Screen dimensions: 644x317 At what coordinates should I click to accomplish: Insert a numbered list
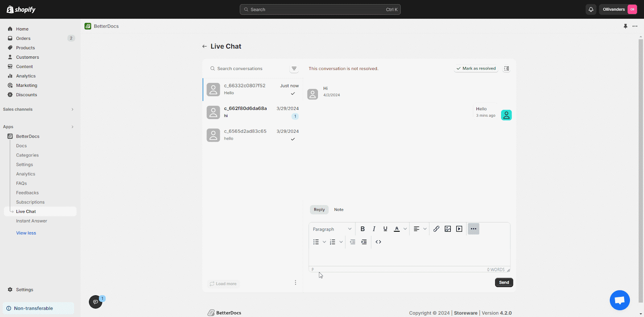[x=332, y=242]
